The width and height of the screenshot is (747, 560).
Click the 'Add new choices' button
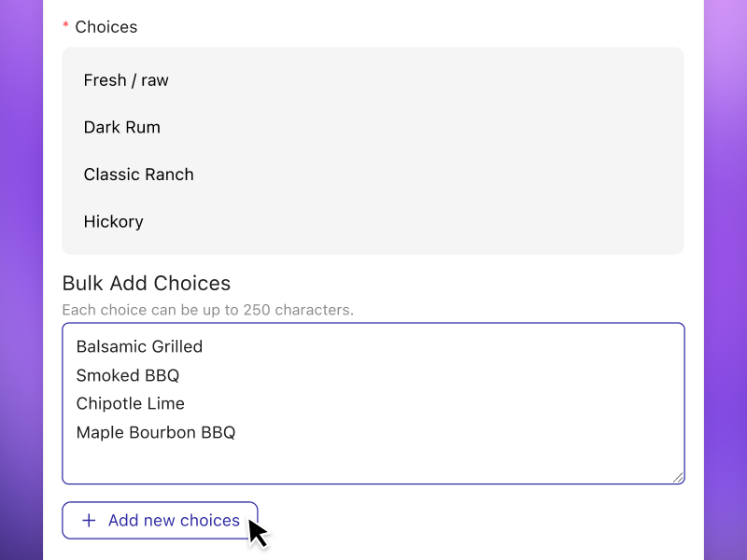(160, 520)
